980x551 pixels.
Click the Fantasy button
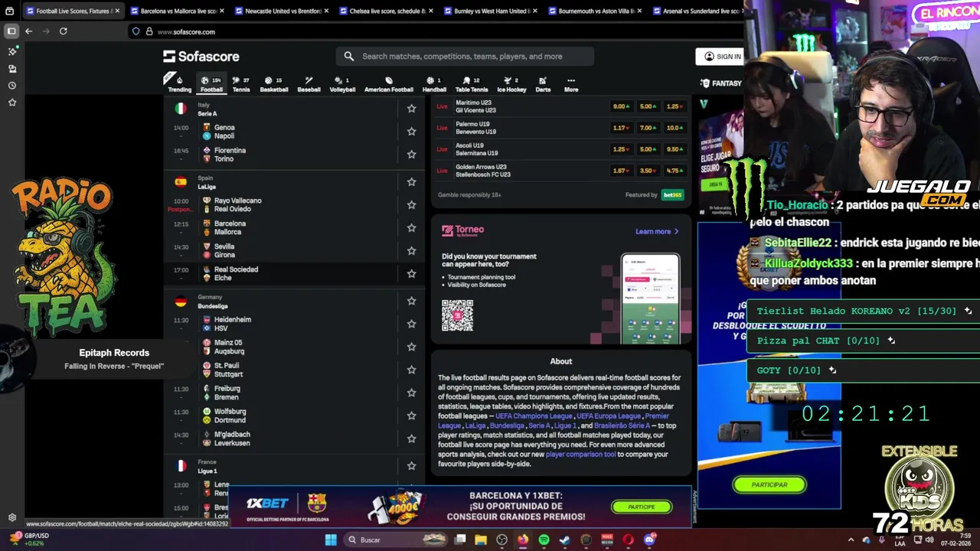[721, 83]
